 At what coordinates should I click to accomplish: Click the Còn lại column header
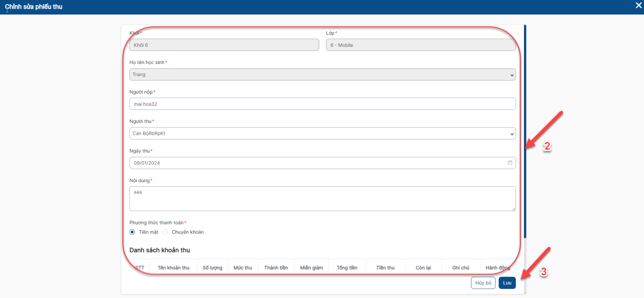click(x=423, y=268)
